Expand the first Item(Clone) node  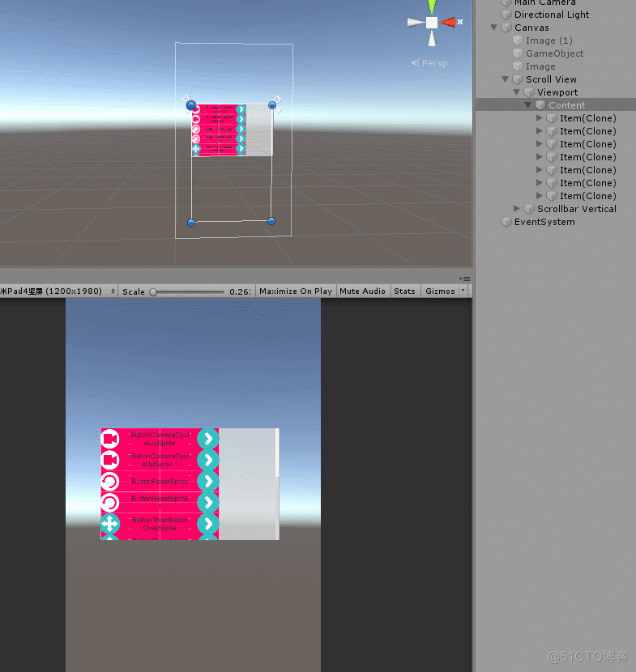540,118
